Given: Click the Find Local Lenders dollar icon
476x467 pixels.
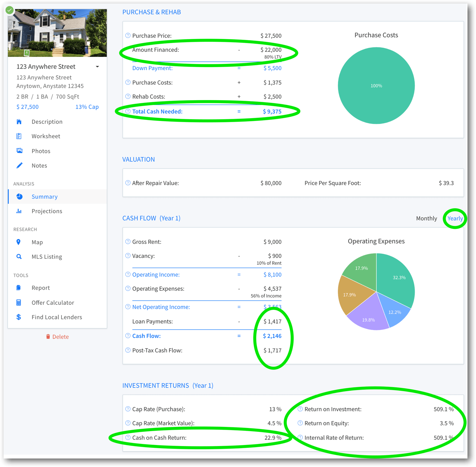Looking at the screenshot, I should pyautogui.click(x=19, y=317).
